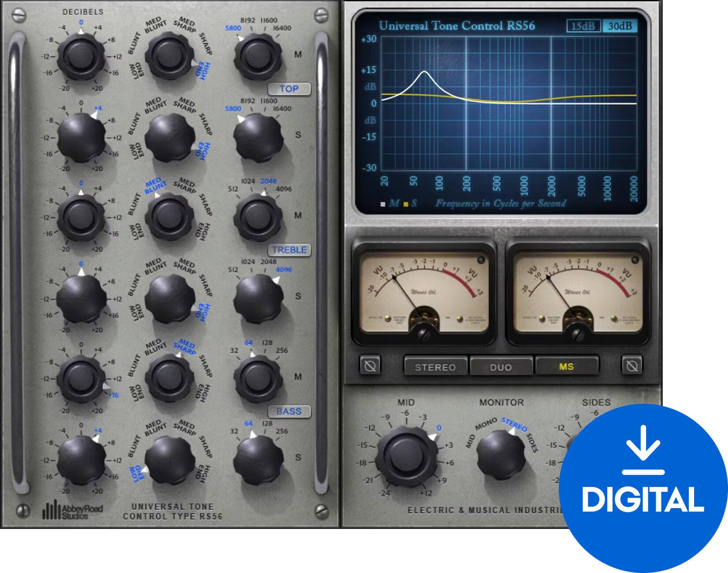The width and height of the screenshot is (728, 573).
Task: Select MS processing mode
Action: pos(568,367)
